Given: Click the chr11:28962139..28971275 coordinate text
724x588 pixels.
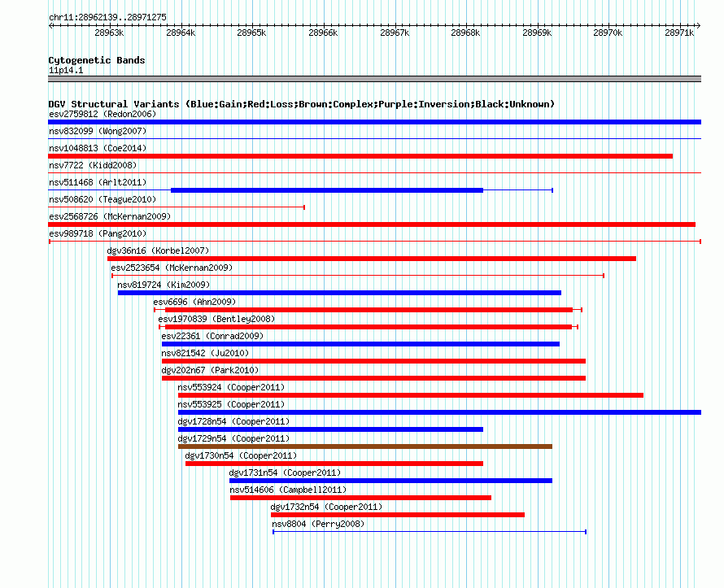Looking at the screenshot, I should pyautogui.click(x=107, y=17).
